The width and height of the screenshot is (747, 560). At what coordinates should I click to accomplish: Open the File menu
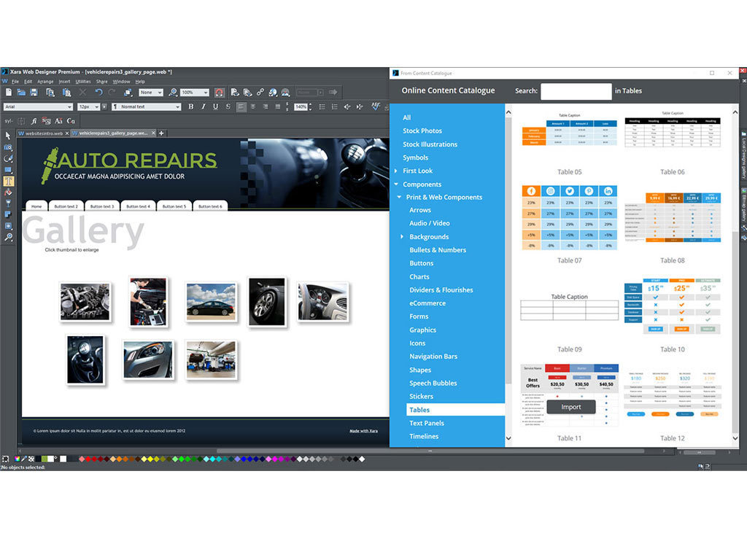15,82
